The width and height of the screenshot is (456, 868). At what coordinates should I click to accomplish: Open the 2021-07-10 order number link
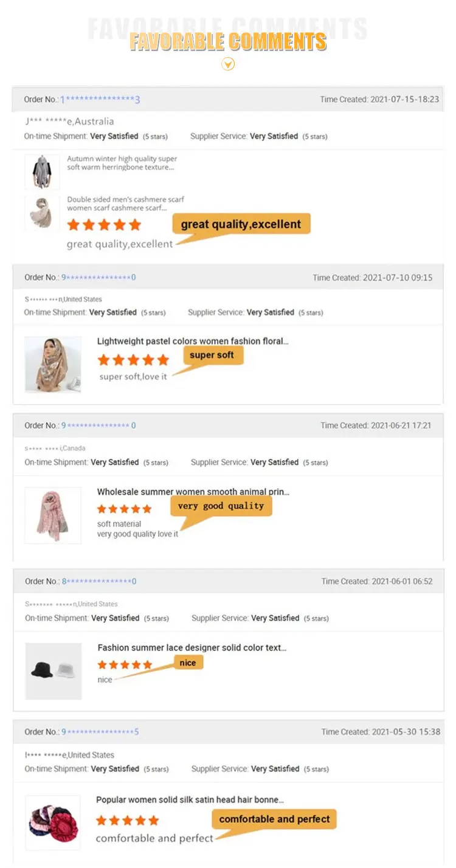point(98,278)
